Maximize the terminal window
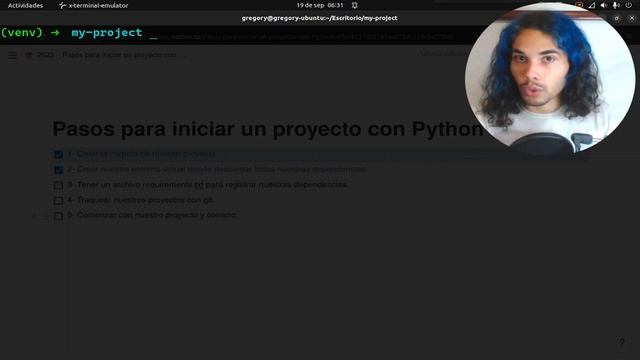640x360 pixels. [x=617, y=18]
